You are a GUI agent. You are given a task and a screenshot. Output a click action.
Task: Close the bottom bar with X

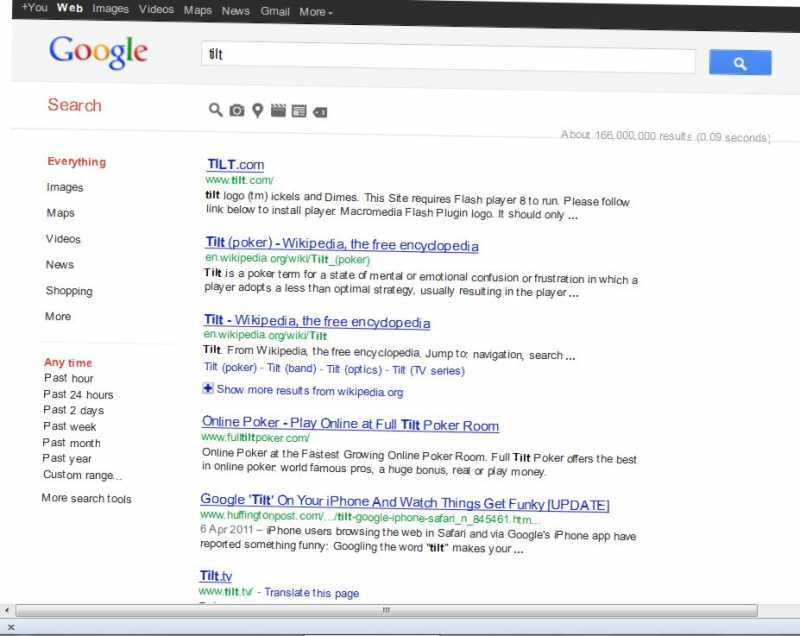(x=11, y=627)
